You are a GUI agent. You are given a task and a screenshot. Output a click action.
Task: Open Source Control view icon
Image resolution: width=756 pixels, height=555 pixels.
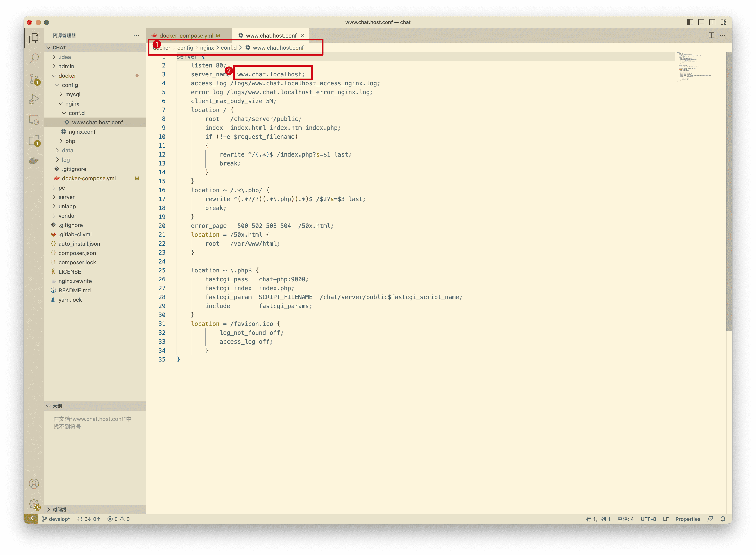pos(34,79)
